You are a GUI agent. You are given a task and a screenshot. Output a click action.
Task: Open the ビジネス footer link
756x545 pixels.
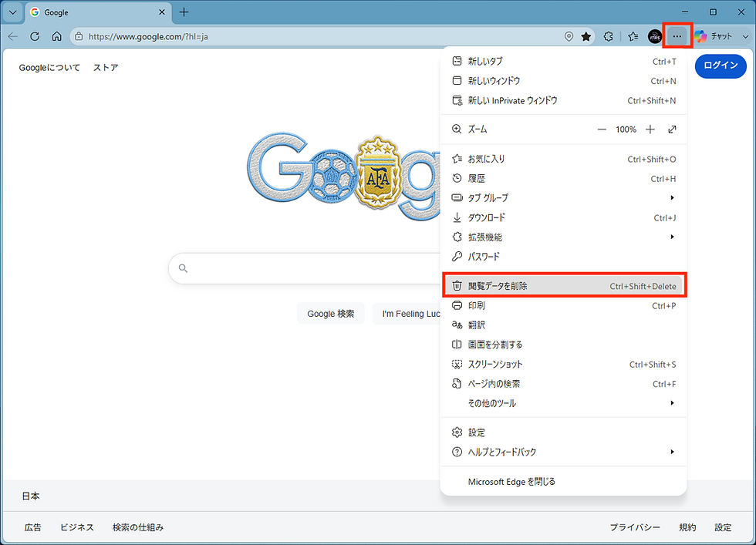coord(76,527)
